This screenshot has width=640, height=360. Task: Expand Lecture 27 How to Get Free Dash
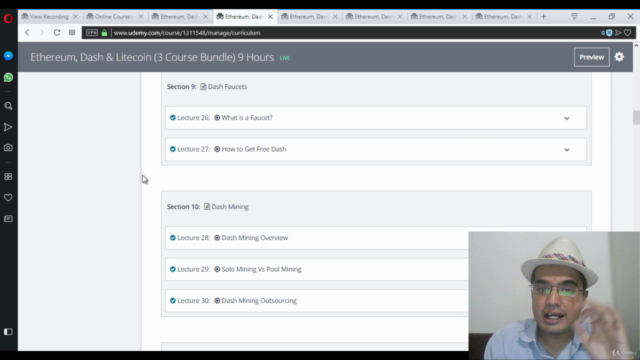(567, 149)
